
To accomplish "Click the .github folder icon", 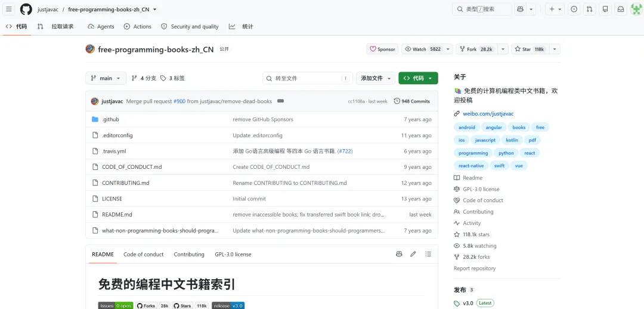I will tap(95, 119).
